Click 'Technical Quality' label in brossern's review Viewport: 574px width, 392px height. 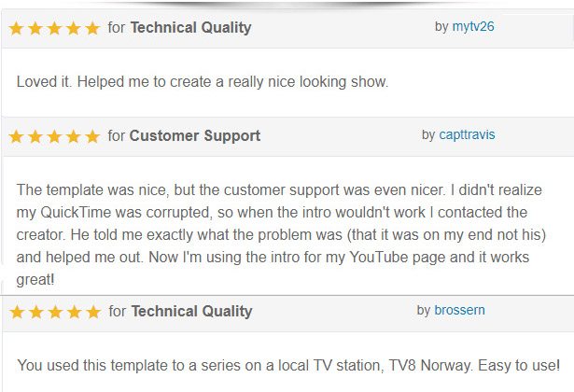pyautogui.click(x=192, y=312)
